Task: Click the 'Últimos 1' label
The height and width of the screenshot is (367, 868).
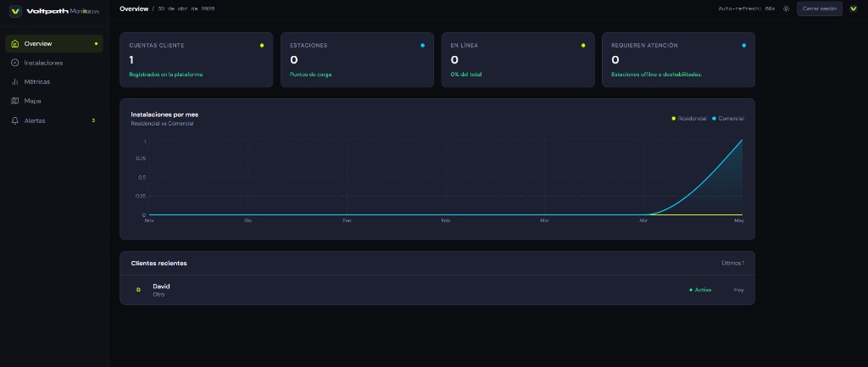Action: click(733, 263)
